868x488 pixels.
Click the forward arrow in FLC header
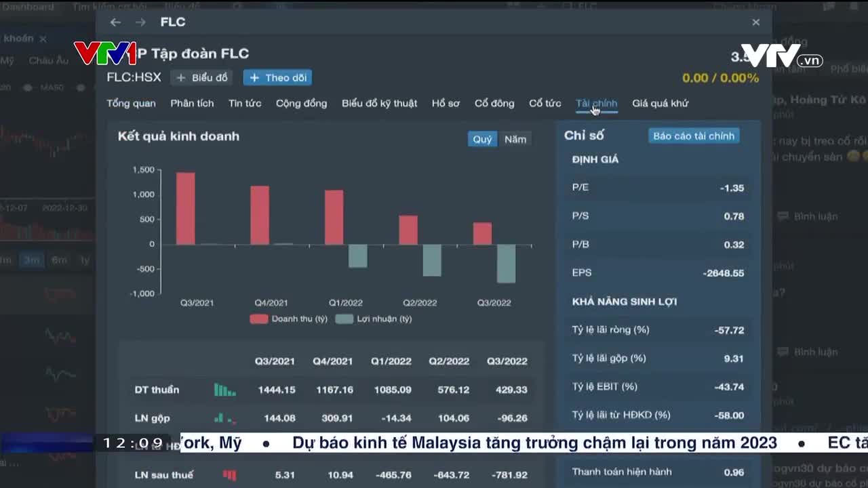point(140,22)
